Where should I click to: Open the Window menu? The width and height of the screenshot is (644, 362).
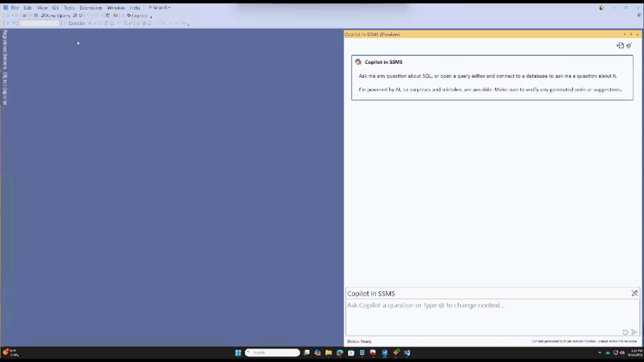[x=116, y=8]
